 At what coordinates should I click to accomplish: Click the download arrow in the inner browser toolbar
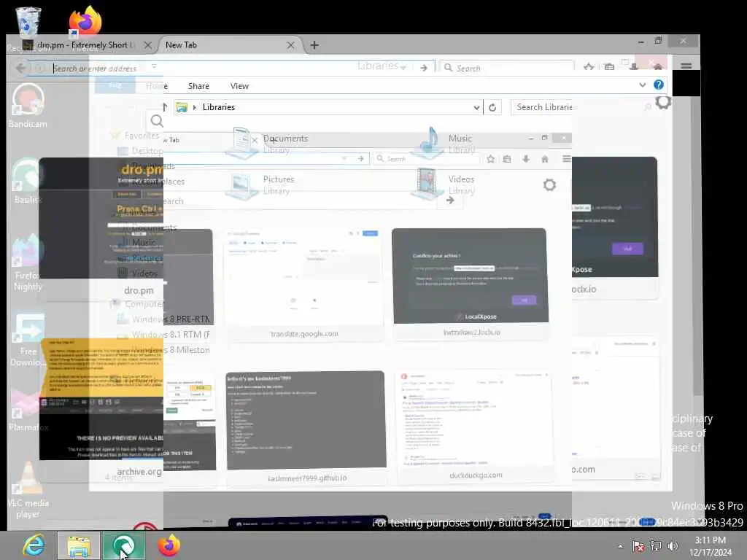point(526,159)
